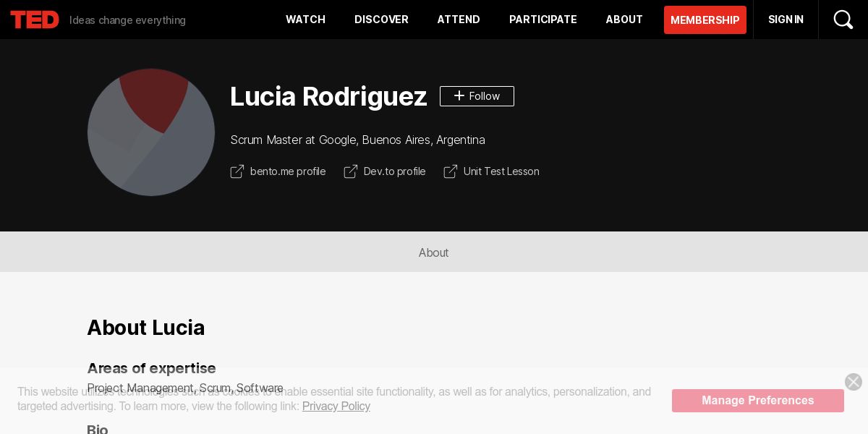Click the Dev.to external link icon
The width and height of the screenshot is (868, 434).
[351, 171]
